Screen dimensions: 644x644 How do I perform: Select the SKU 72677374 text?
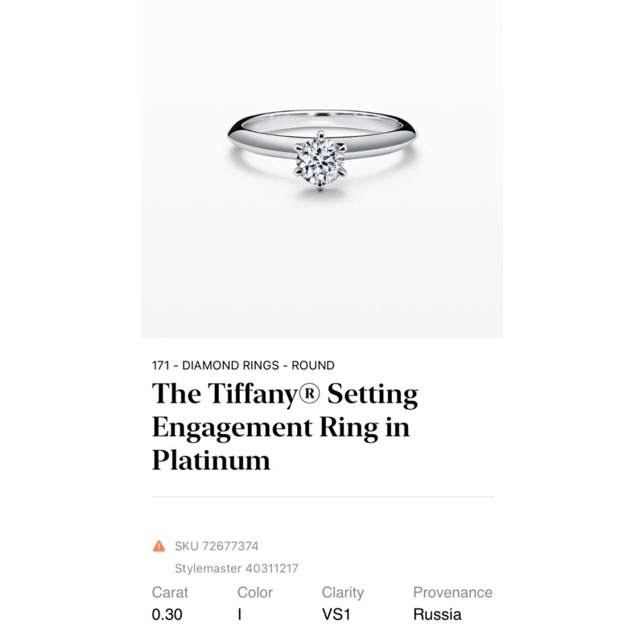coord(217,547)
